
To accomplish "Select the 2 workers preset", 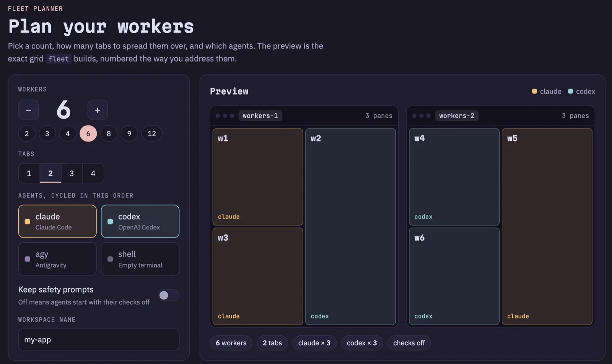I will click(x=27, y=133).
